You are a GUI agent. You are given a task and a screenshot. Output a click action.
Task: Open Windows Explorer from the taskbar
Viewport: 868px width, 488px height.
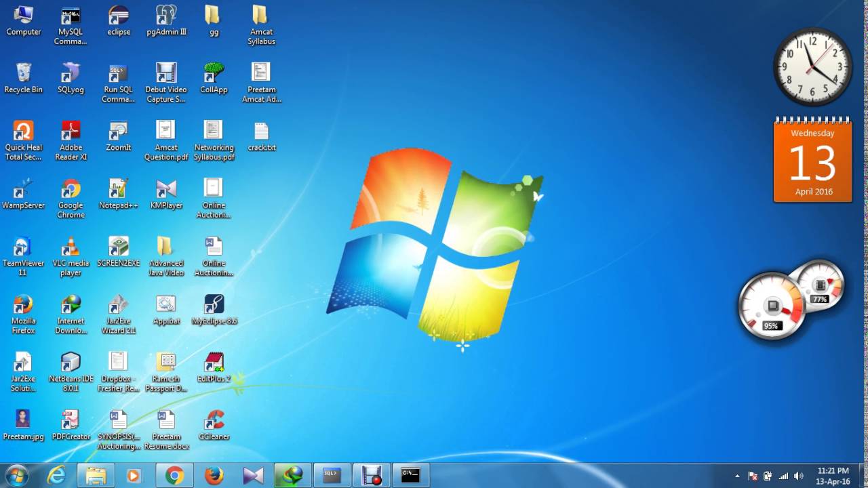(x=96, y=476)
